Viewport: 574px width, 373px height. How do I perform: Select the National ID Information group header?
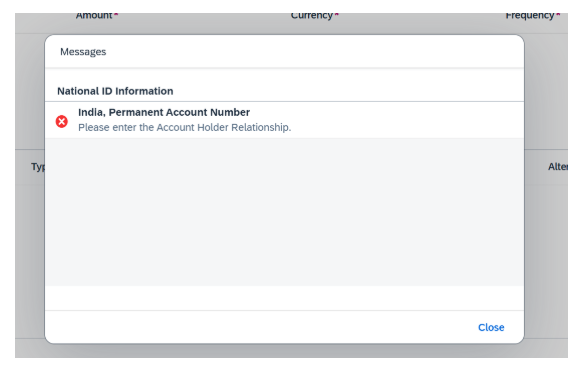click(x=115, y=91)
